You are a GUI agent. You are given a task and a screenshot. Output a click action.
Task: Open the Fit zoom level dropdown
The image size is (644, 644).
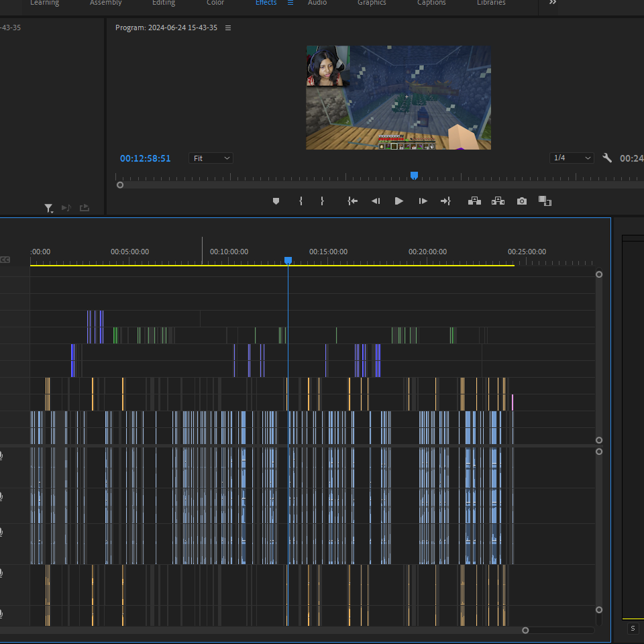211,158
